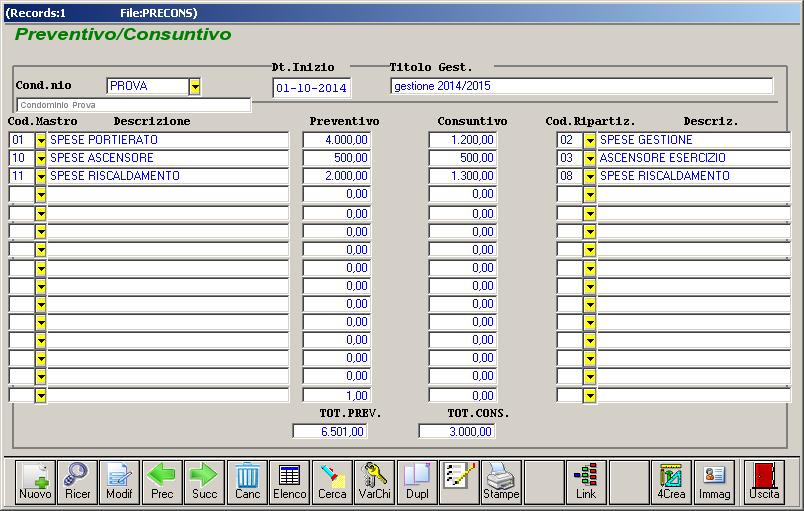This screenshot has height=511, width=804.
Task: Click the Dt.Inizio date field 01-10-2014
Action: tap(311, 88)
